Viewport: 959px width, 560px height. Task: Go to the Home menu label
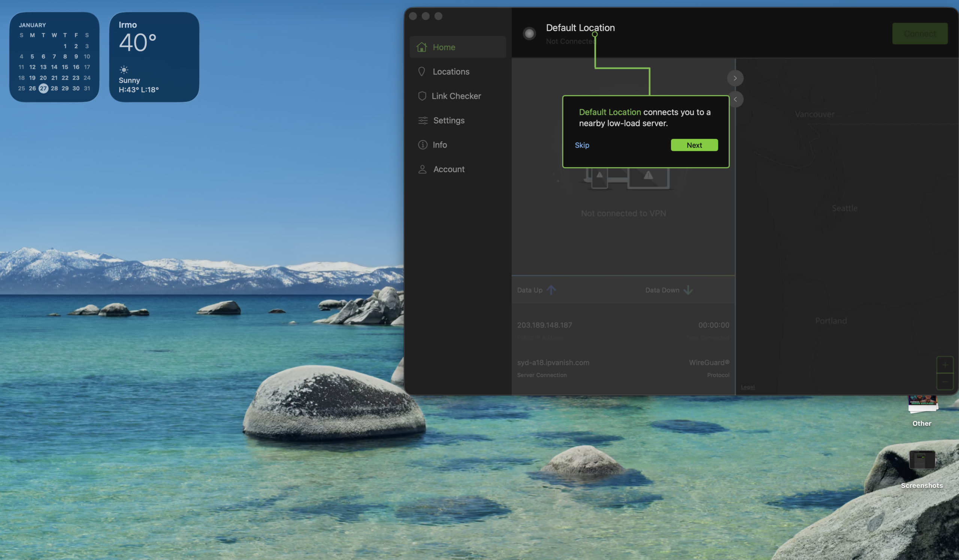[x=444, y=47]
